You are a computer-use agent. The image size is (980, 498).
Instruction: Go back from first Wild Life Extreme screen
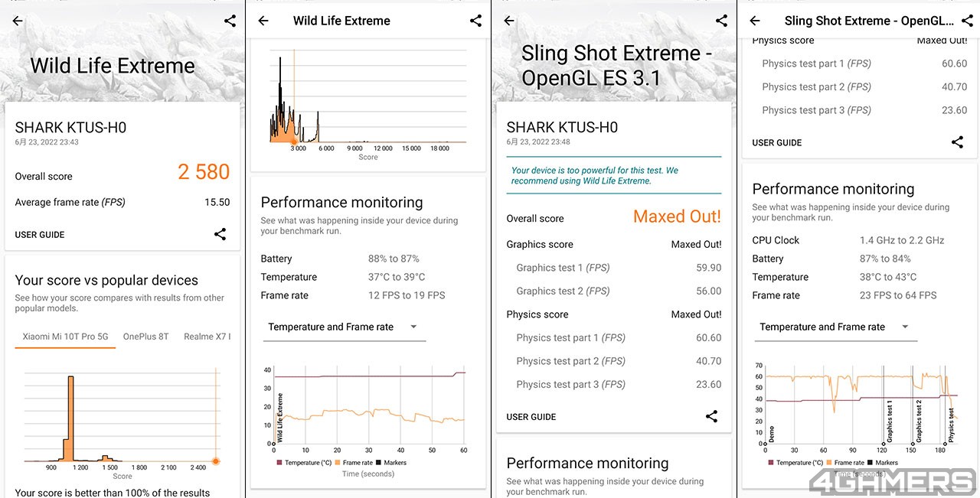point(18,21)
